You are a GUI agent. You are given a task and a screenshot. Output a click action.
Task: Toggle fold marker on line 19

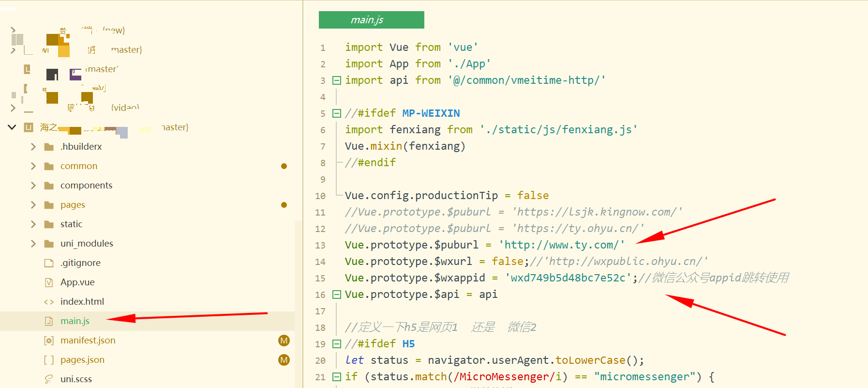point(337,344)
